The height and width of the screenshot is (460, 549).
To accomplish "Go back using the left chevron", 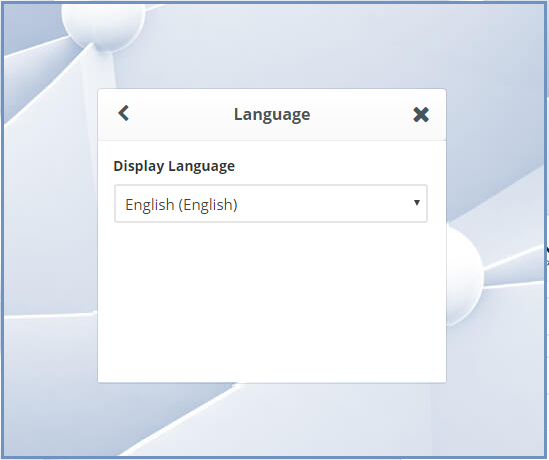I will click(x=124, y=113).
